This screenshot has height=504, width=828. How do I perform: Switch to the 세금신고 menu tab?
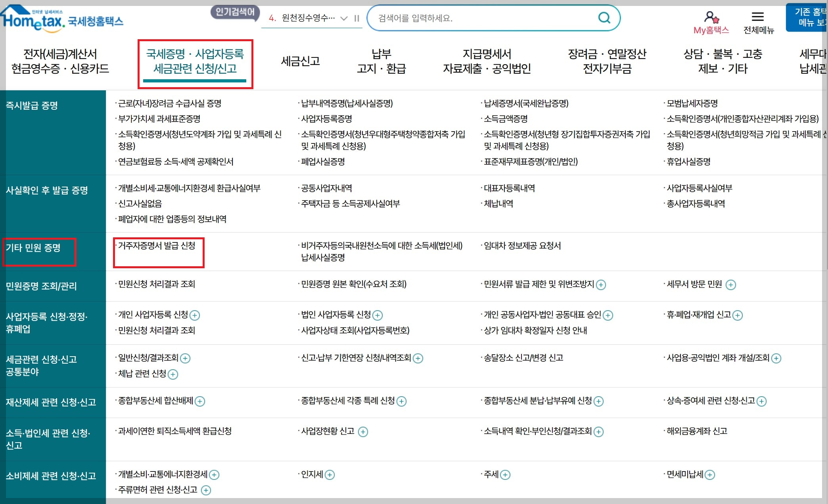300,61
